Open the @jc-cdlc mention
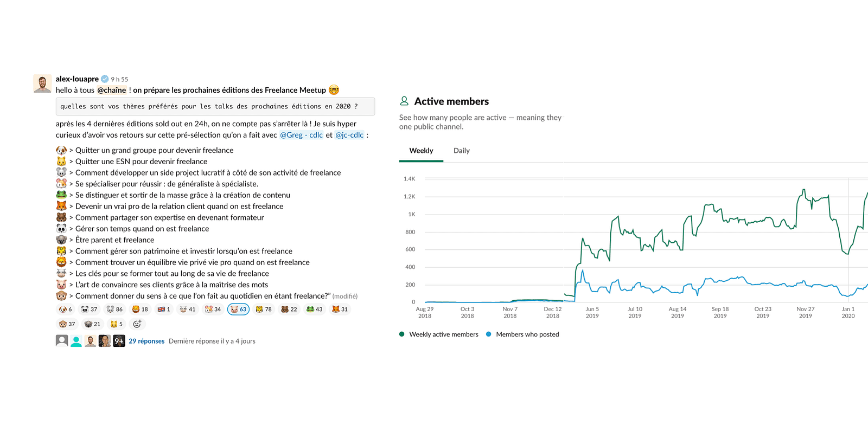 point(349,135)
